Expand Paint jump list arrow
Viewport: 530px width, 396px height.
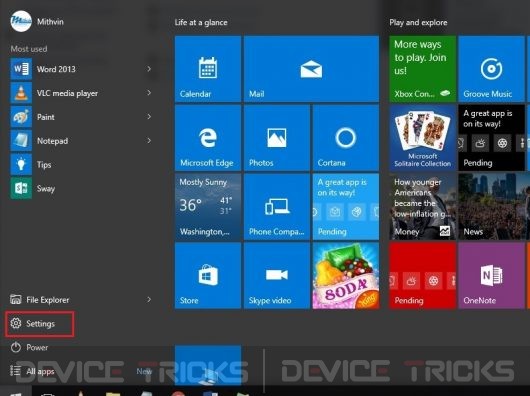[149, 117]
